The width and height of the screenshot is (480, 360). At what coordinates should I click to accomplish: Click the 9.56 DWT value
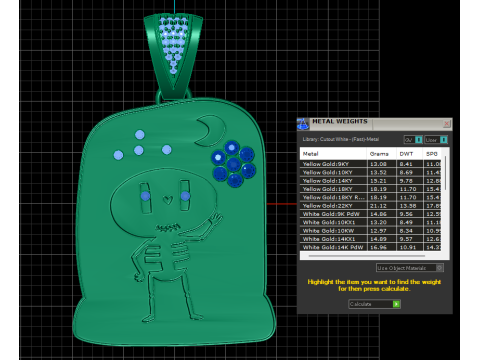[406, 214]
